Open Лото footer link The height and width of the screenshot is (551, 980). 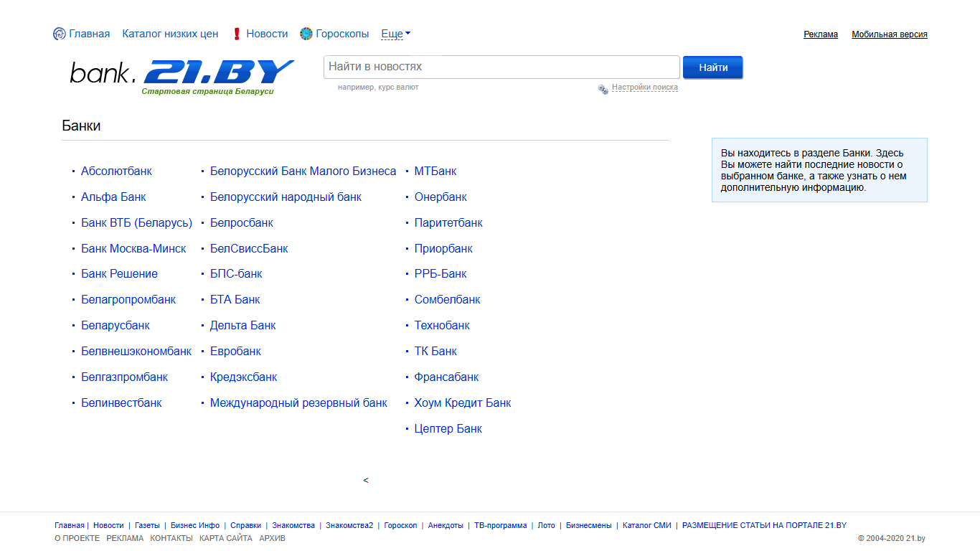click(x=546, y=526)
